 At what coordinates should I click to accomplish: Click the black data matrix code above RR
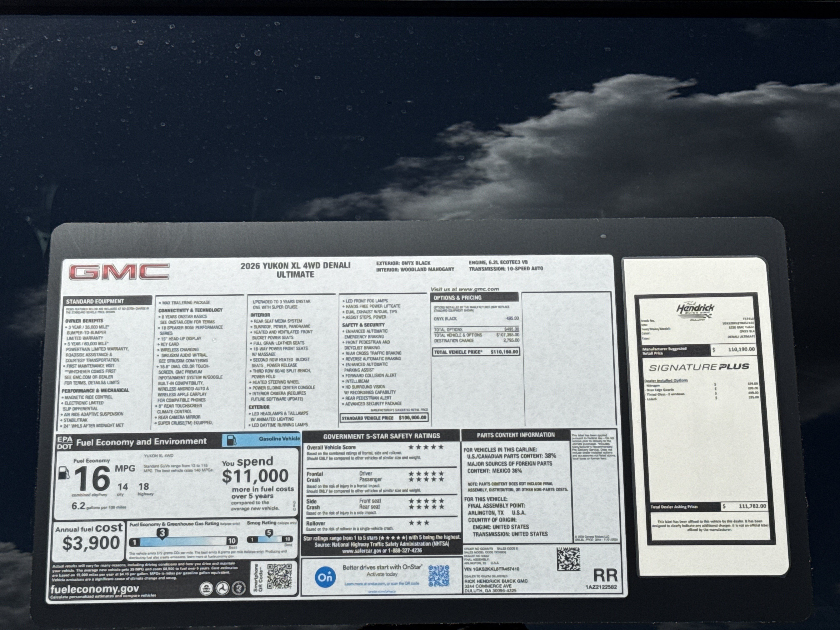(x=569, y=559)
